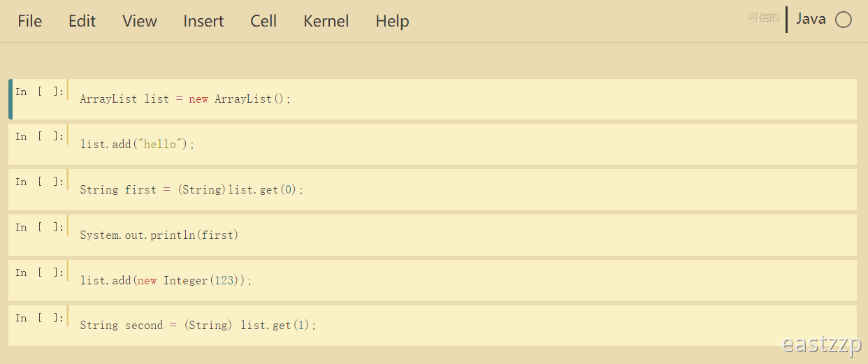This screenshot has height=364, width=868.
Task: Click In prompt of the last cell
Action: 40,319
